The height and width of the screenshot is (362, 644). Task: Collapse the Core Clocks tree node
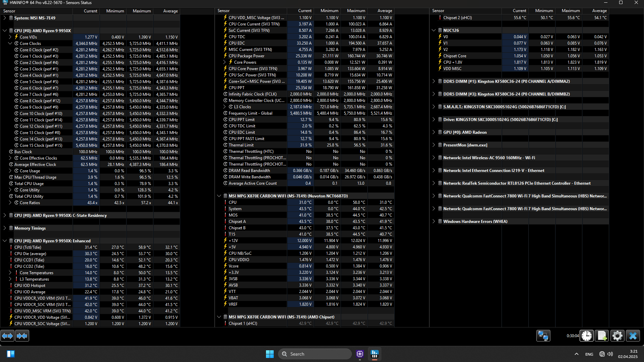click(10, 44)
